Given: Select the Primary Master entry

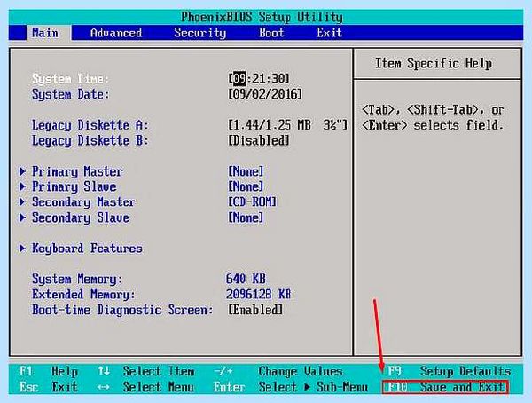Looking at the screenshot, I should pyautogui.click(x=77, y=171).
